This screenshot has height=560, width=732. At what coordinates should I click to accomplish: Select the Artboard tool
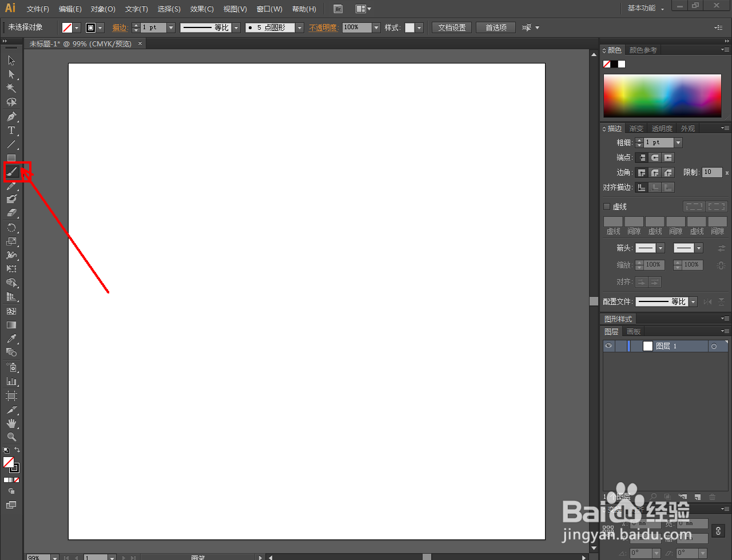[x=11, y=396]
